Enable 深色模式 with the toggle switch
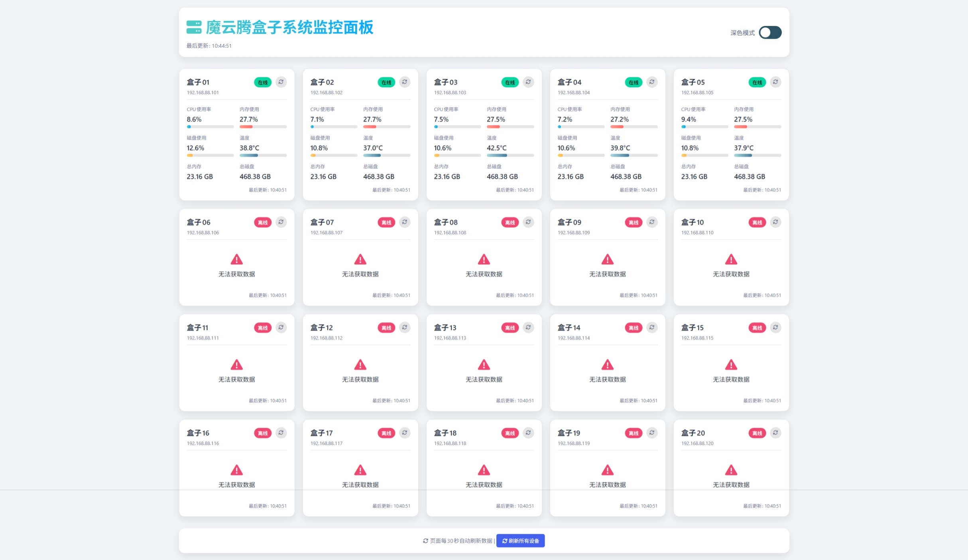Screen dimensions: 968x560 click(770, 32)
